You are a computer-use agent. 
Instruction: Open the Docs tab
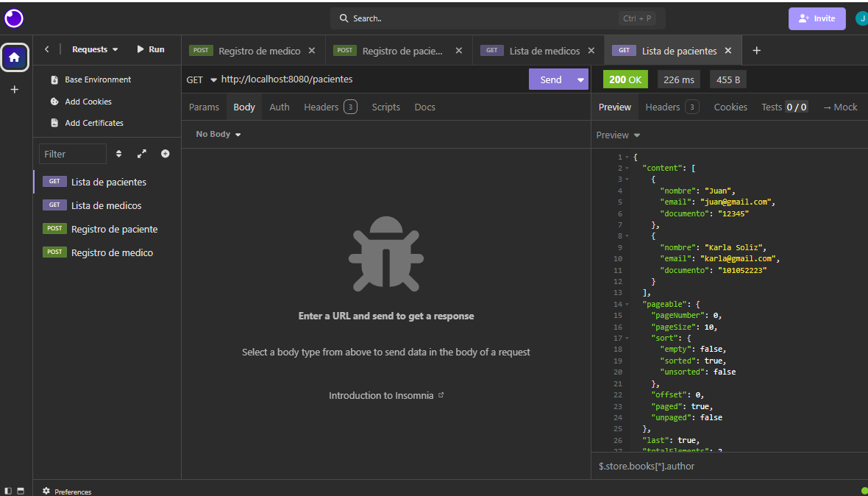[x=424, y=107]
